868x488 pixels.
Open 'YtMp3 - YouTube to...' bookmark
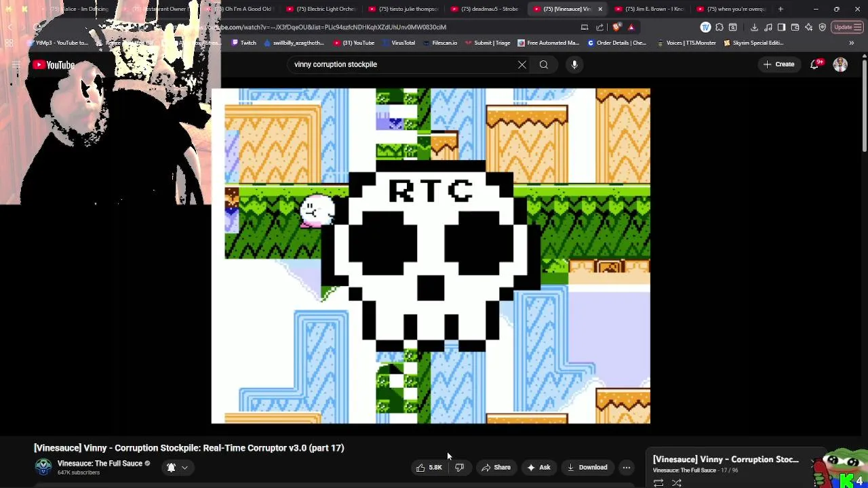[58, 43]
